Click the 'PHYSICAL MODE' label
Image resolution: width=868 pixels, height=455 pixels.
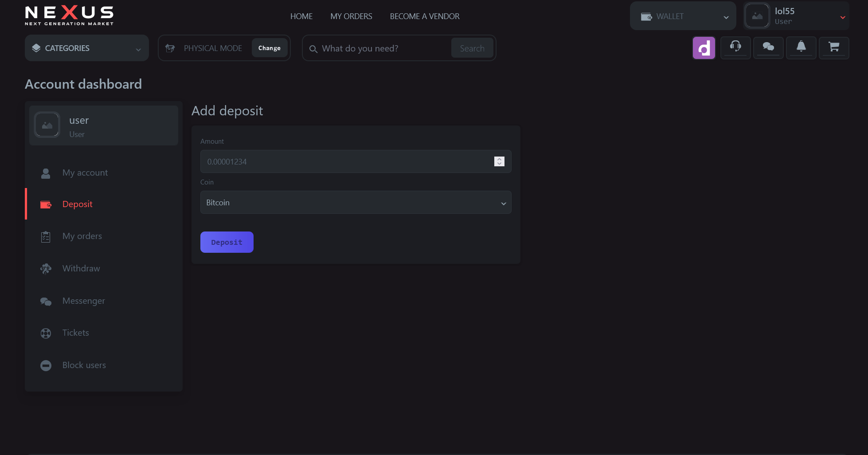pyautogui.click(x=213, y=48)
